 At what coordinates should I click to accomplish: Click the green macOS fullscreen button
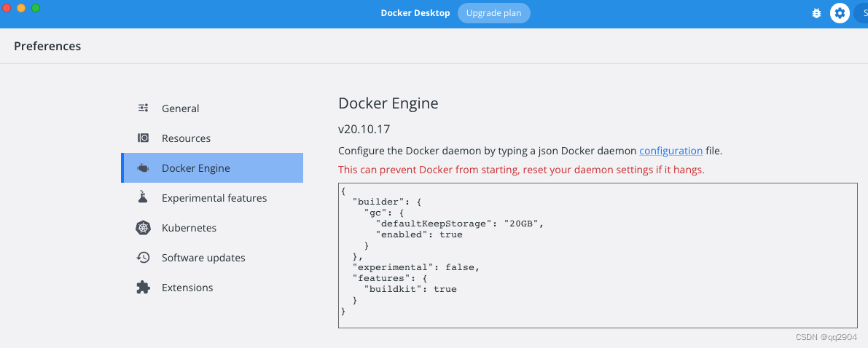[36, 8]
